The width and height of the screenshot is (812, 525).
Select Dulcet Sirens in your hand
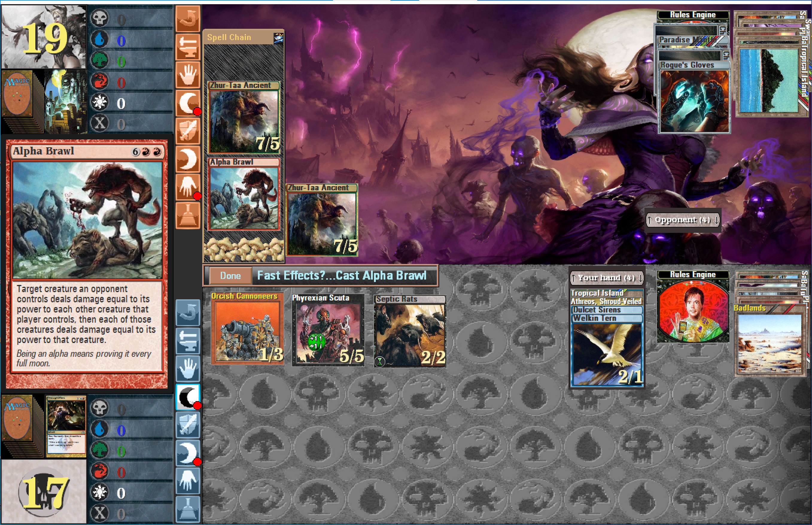[606, 310]
